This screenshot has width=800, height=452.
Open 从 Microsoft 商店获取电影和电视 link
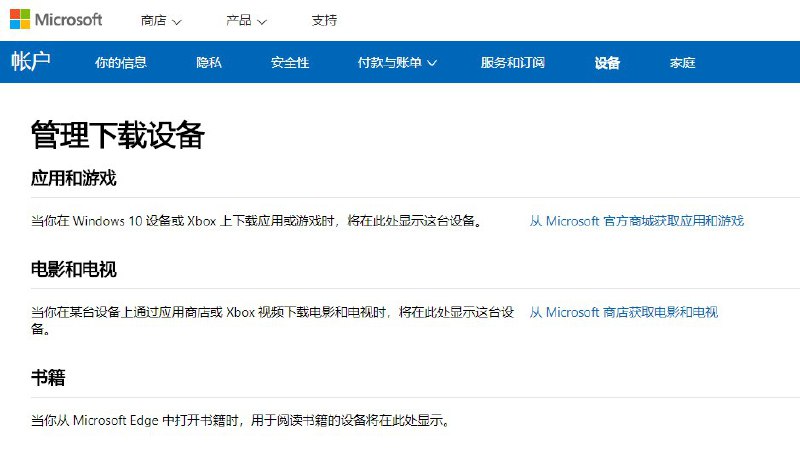click(x=623, y=312)
